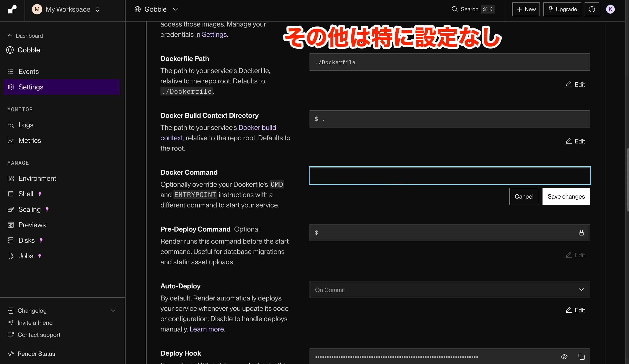Click the Pre-Deploy Command lock icon

click(x=581, y=233)
